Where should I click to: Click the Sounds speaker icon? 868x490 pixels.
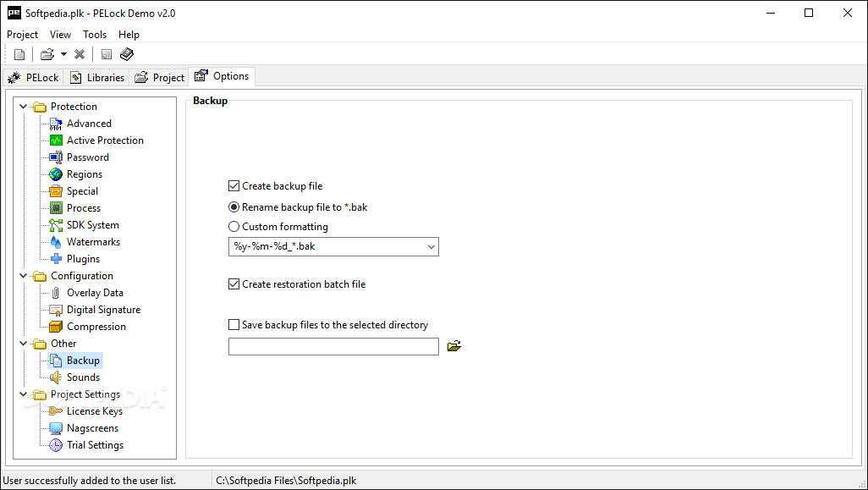click(x=56, y=377)
